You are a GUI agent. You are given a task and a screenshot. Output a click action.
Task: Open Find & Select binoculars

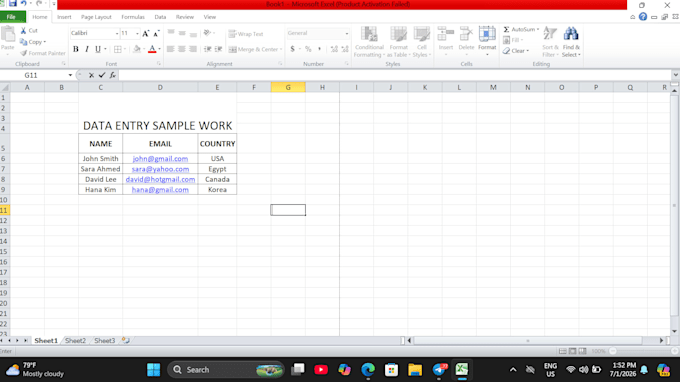coord(571,42)
